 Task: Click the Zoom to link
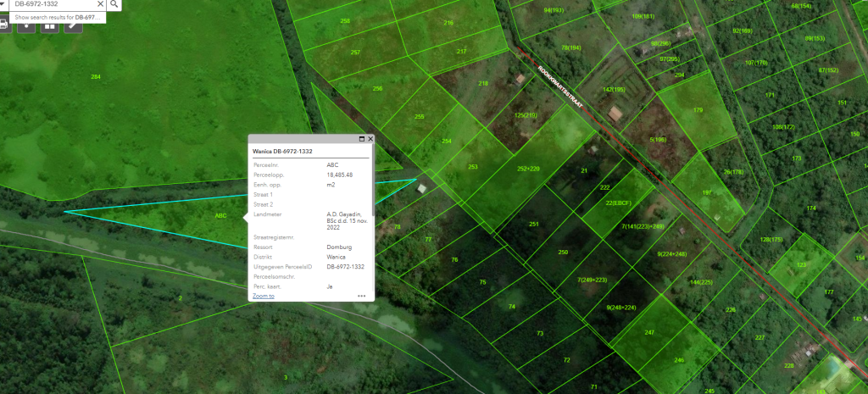pos(263,296)
